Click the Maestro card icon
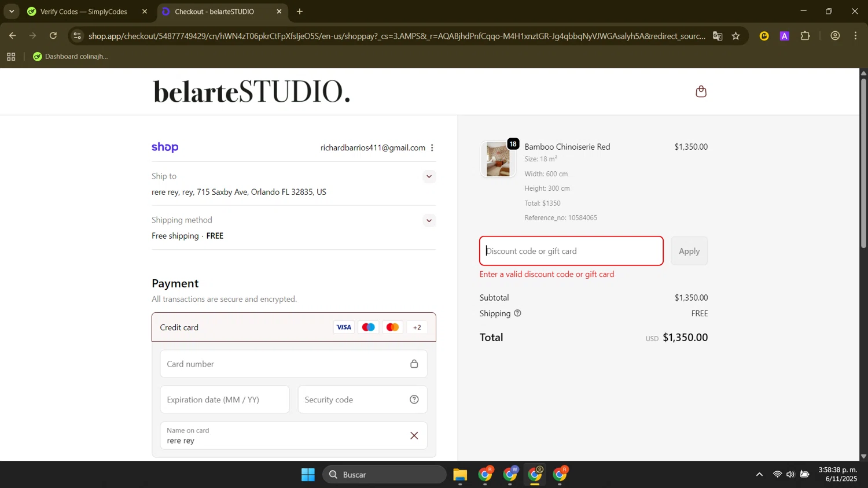 coord(368,327)
